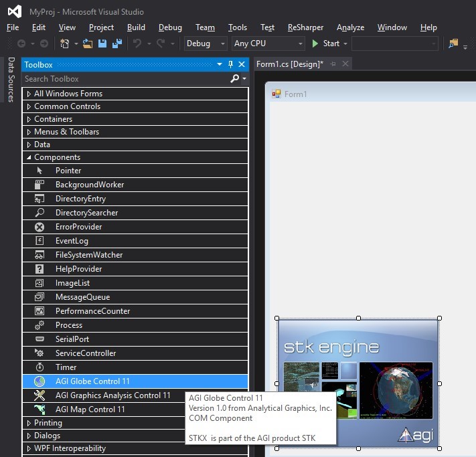The image size is (476, 457).
Task: Select the PerformanceCounter component icon
Action: 39,311
